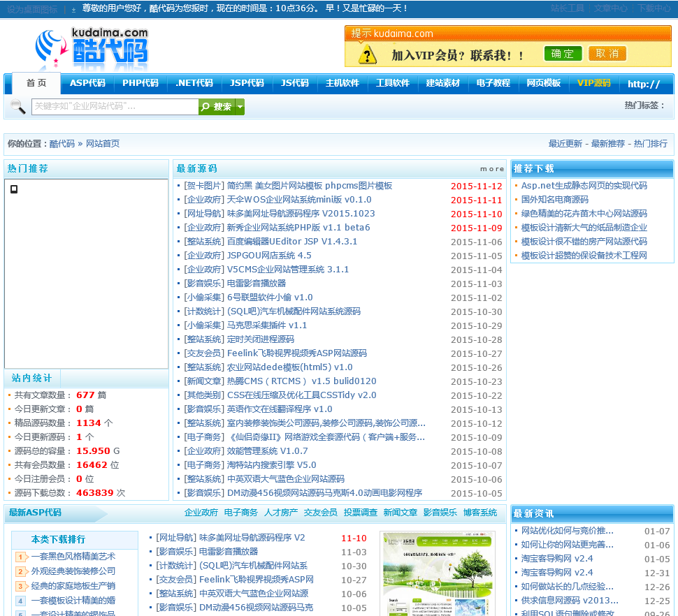
Task: Click the green landscape template thumbnail
Action: [x=438, y=573]
